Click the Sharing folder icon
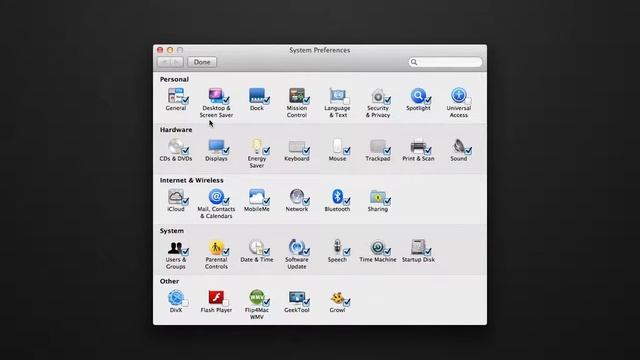This screenshot has width=640, height=360. (378, 197)
